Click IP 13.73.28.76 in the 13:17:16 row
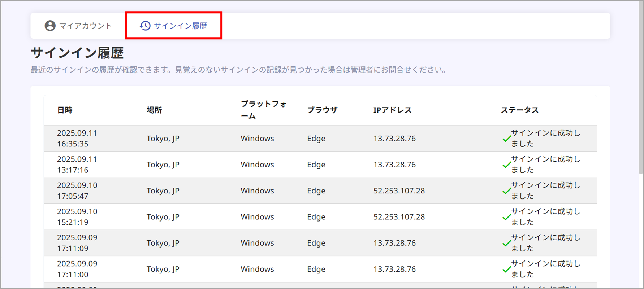Screen dimensions: 644x289 394,165
